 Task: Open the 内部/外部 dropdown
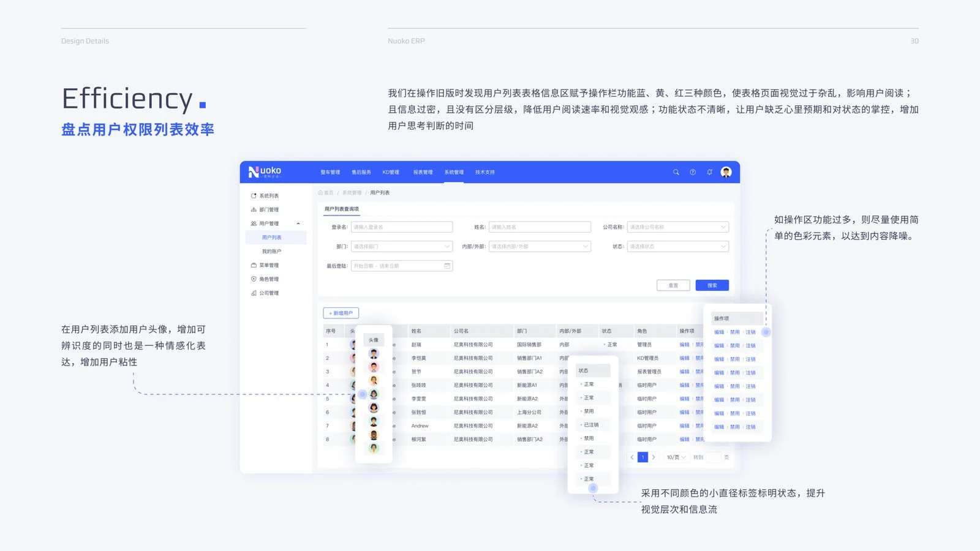coord(540,247)
